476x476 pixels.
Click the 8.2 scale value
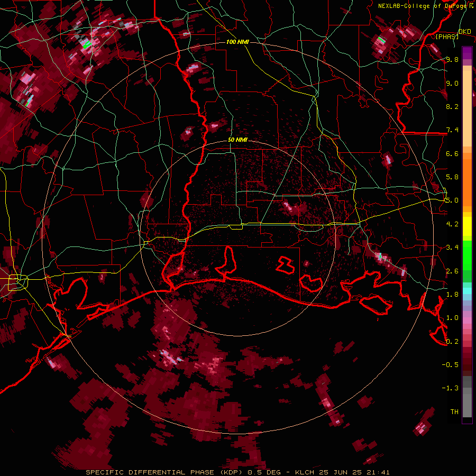(452, 106)
